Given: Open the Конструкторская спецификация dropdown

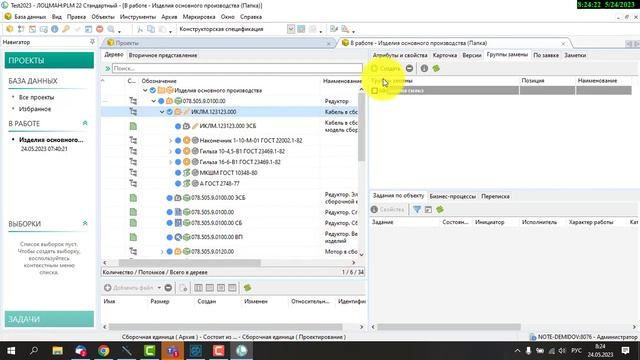Looking at the screenshot, I should [291, 29].
